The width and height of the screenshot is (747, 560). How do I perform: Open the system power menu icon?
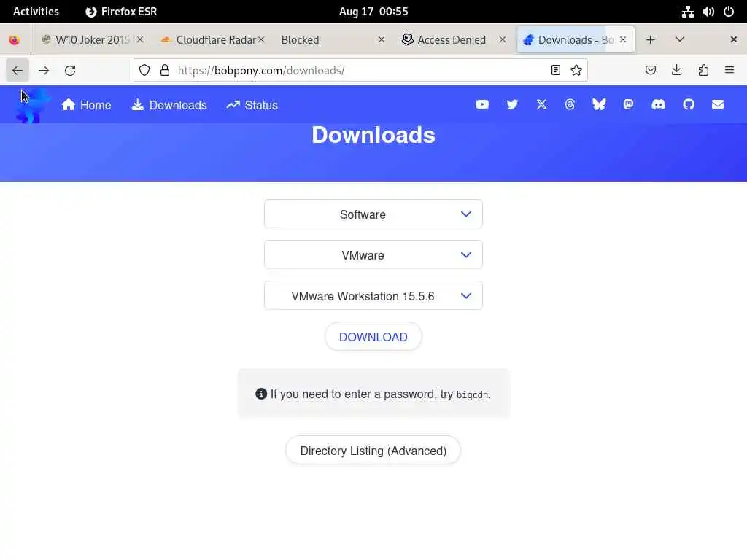tap(729, 12)
